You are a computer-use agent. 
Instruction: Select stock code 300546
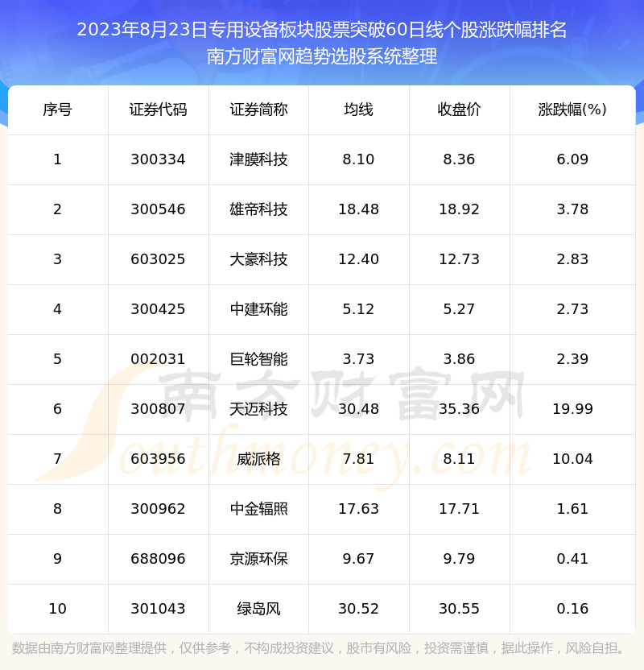coord(158,209)
